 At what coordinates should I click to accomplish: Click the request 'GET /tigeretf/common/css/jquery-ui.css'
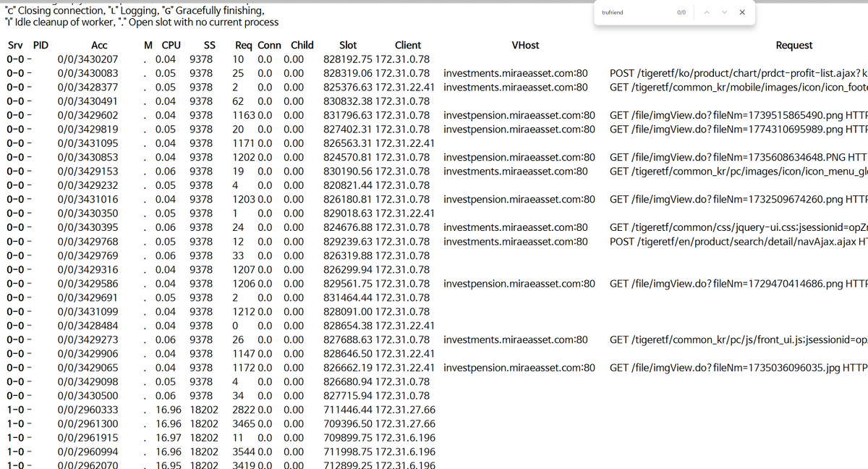coord(739,227)
